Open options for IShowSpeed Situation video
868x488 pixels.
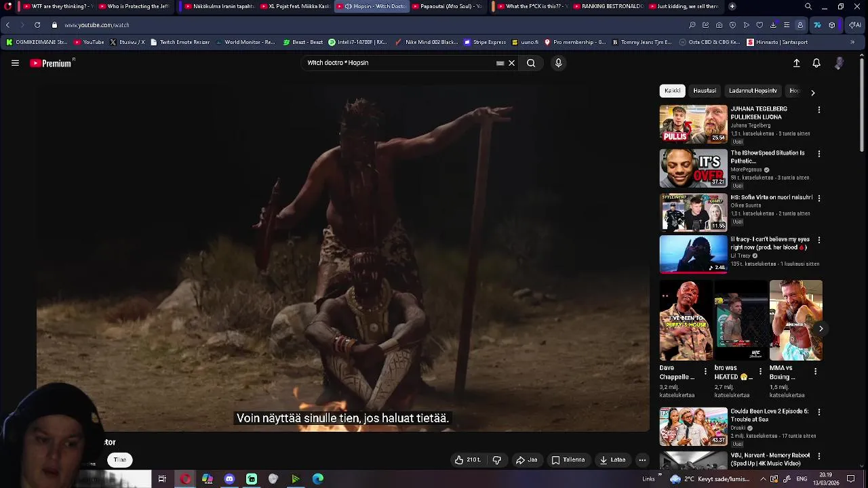click(x=818, y=154)
